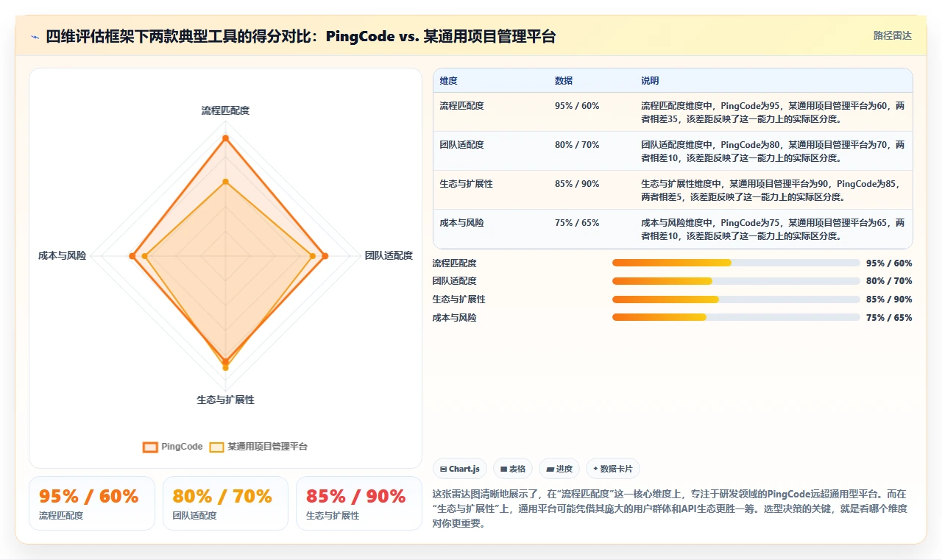Viewport: 942px width, 560px height.
Task: Click PingCode's data point on 成本与风险 axis
Action: 132,256
